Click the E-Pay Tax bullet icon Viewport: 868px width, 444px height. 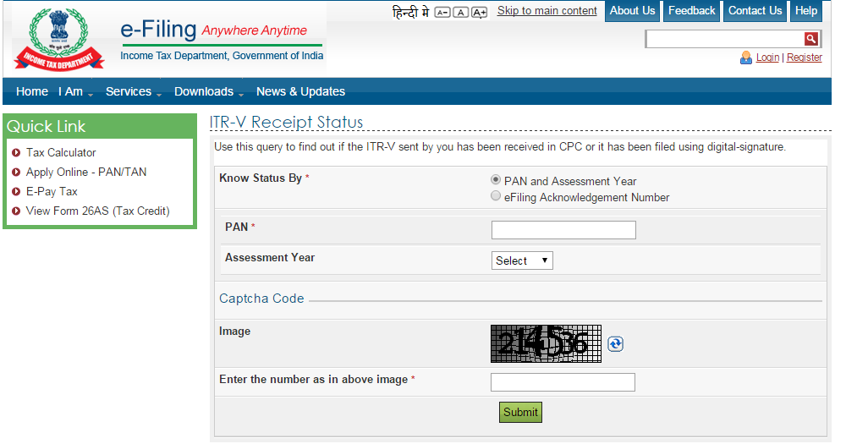pos(16,191)
